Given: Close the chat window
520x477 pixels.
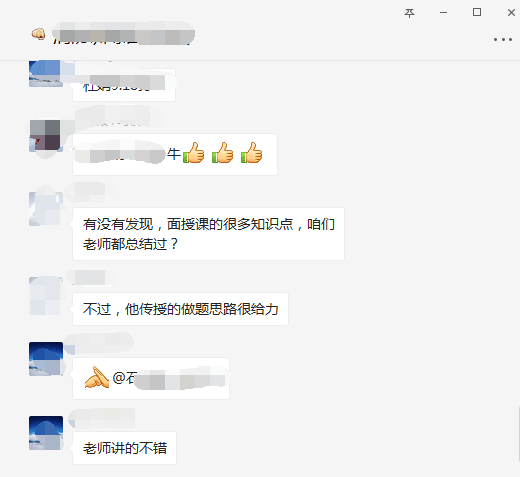Looking at the screenshot, I should (x=511, y=13).
